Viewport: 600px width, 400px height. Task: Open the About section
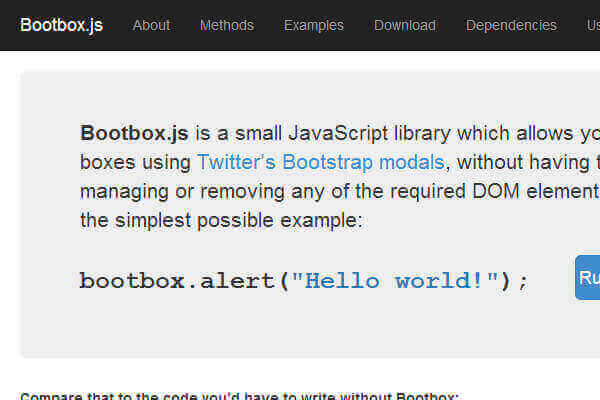point(151,25)
